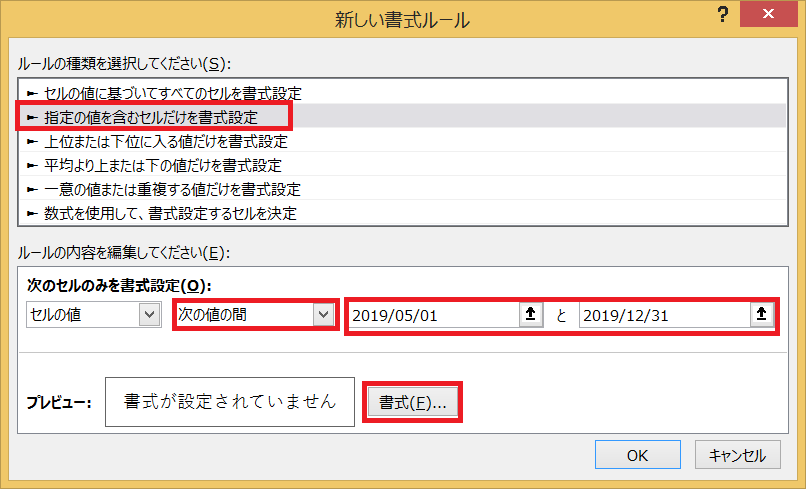806x489 pixels.
Task: Click the help question mark icon
Action: (723, 14)
